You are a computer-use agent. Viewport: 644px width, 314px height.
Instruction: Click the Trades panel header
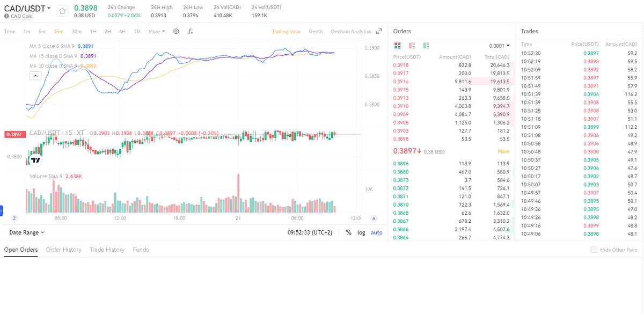(530, 31)
